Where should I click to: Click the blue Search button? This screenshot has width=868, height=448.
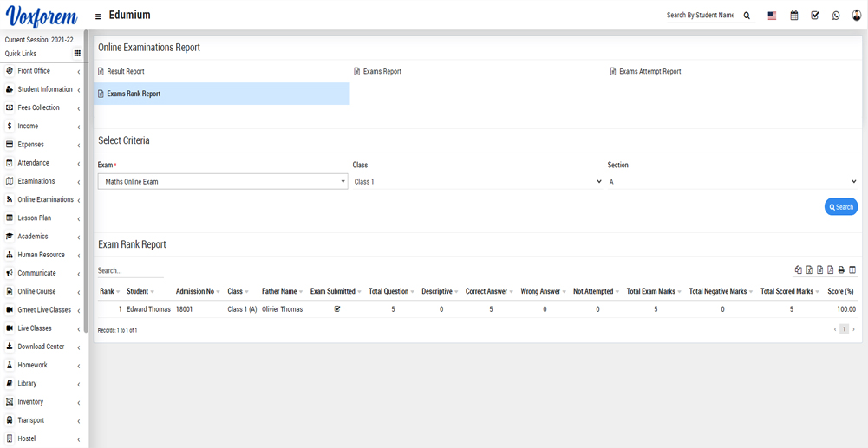(840, 207)
